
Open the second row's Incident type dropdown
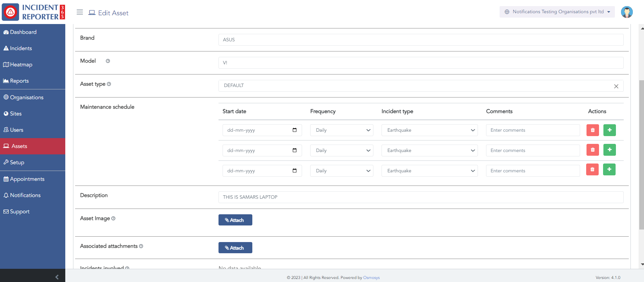(x=429, y=150)
